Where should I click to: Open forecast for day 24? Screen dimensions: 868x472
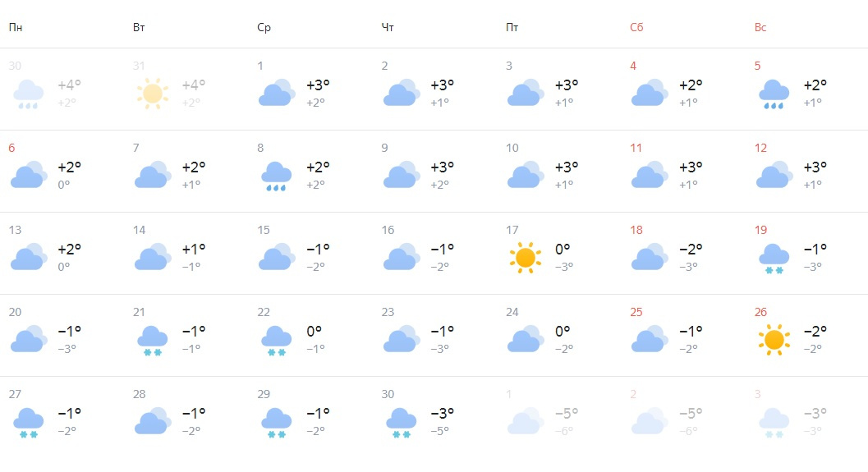tap(560, 335)
